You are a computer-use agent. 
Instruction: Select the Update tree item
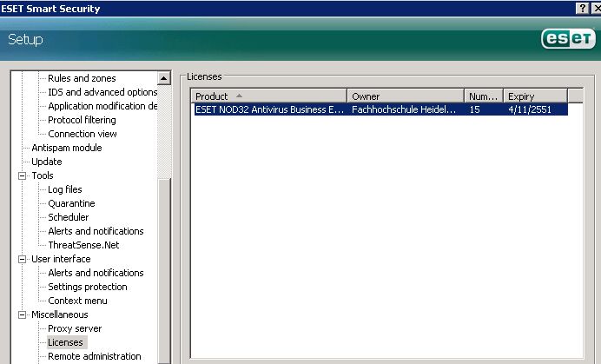46,162
